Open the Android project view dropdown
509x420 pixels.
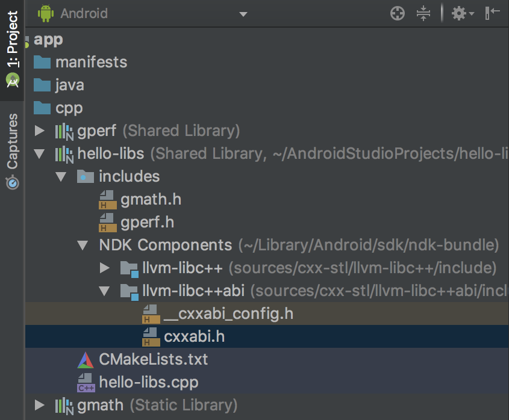pos(243,14)
